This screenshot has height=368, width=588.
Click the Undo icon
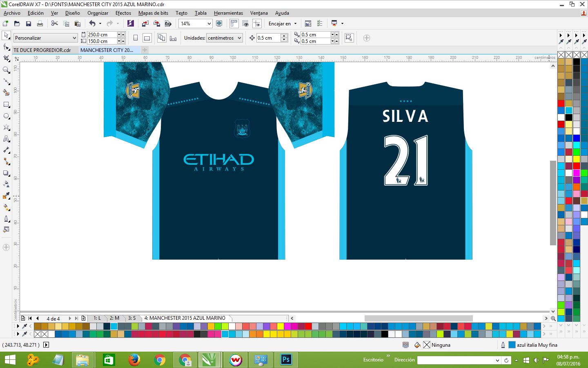click(x=93, y=23)
